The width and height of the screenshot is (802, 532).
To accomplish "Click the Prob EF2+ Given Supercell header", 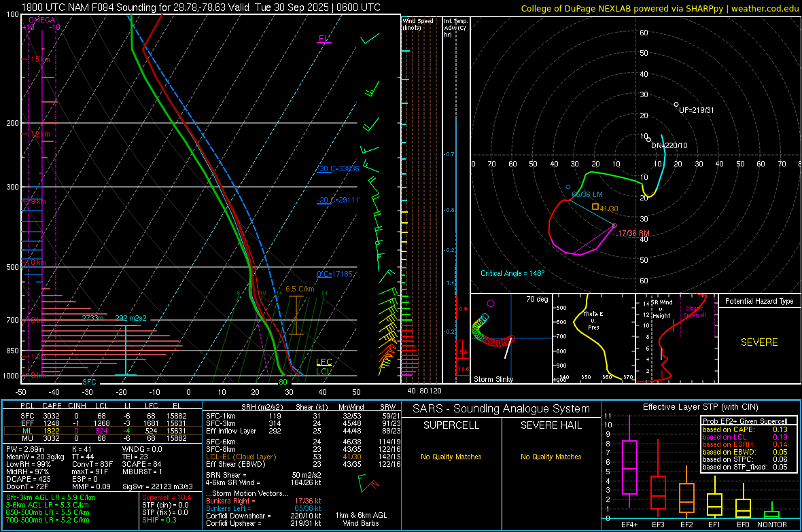I will pos(745,421).
